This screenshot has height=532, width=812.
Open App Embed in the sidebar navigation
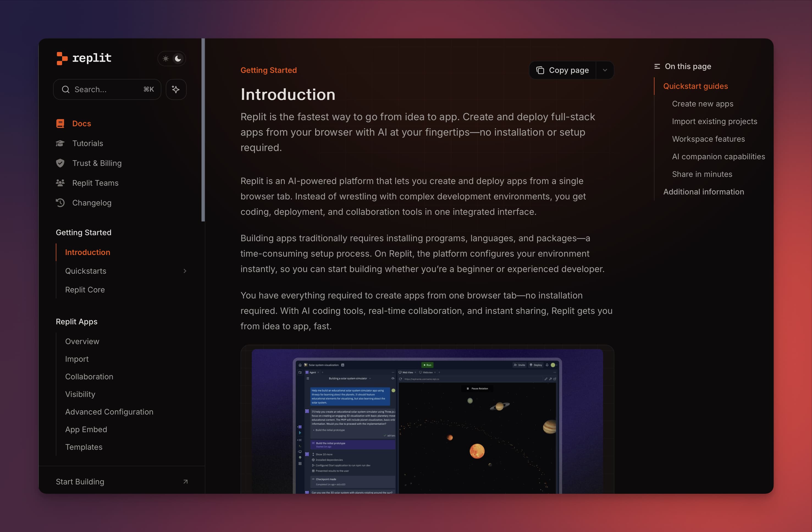(86, 429)
